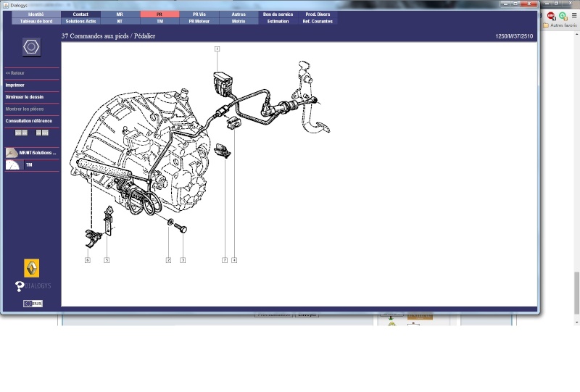The image size is (580, 392).
Task: Open the Dialogys help question mark
Action: pos(20,286)
